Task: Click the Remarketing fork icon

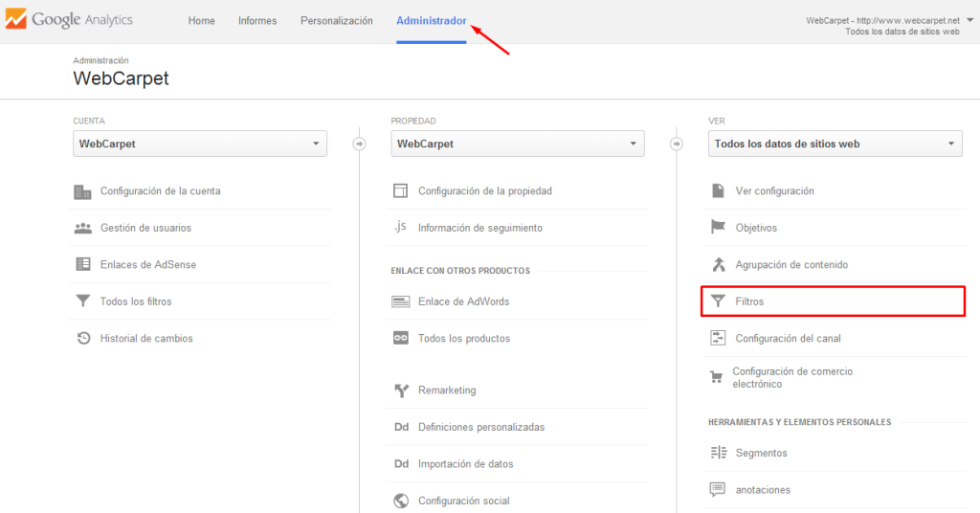Action: [401, 390]
